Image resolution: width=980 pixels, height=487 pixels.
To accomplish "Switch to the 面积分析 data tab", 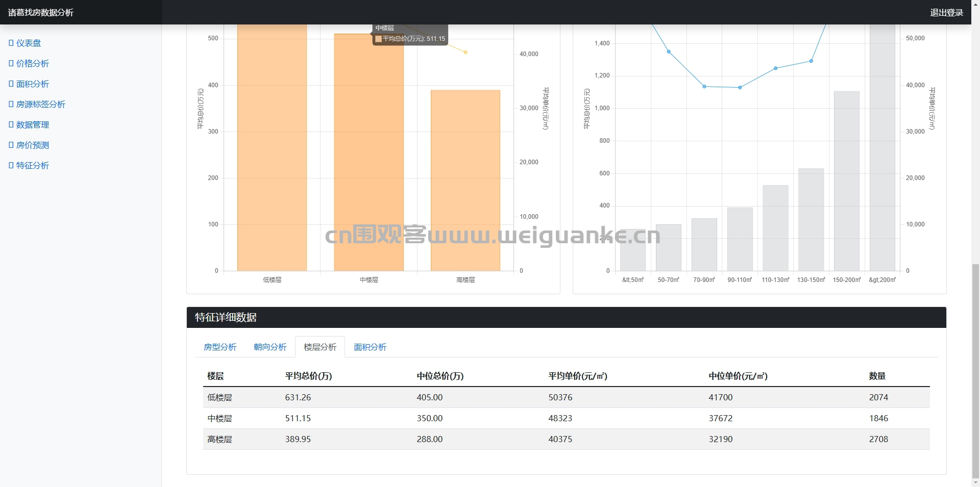I will click(x=370, y=347).
